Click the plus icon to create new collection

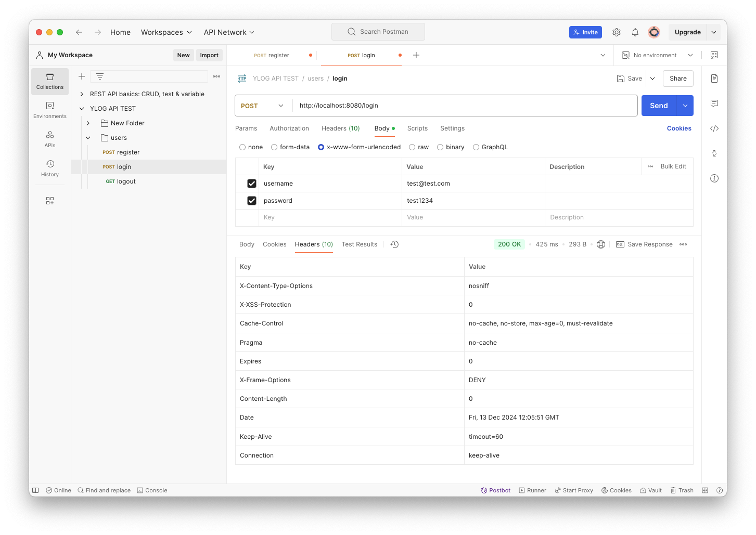coord(82,76)
